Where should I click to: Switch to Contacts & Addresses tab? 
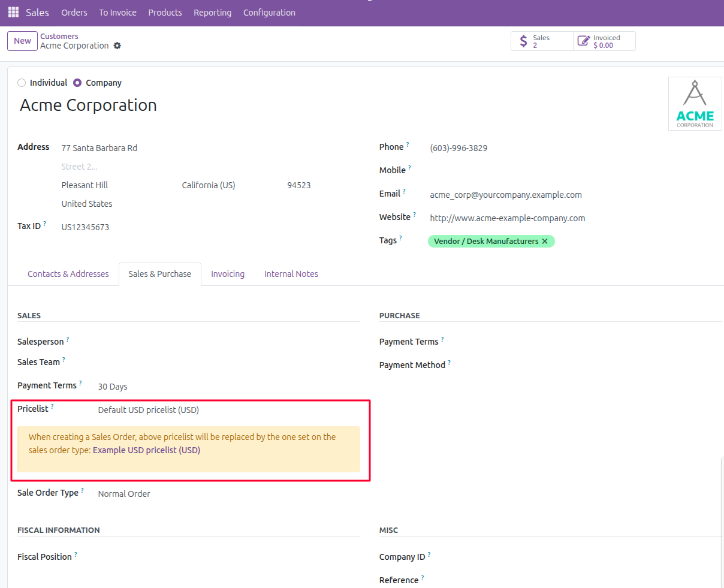click(x=68, y=274)
